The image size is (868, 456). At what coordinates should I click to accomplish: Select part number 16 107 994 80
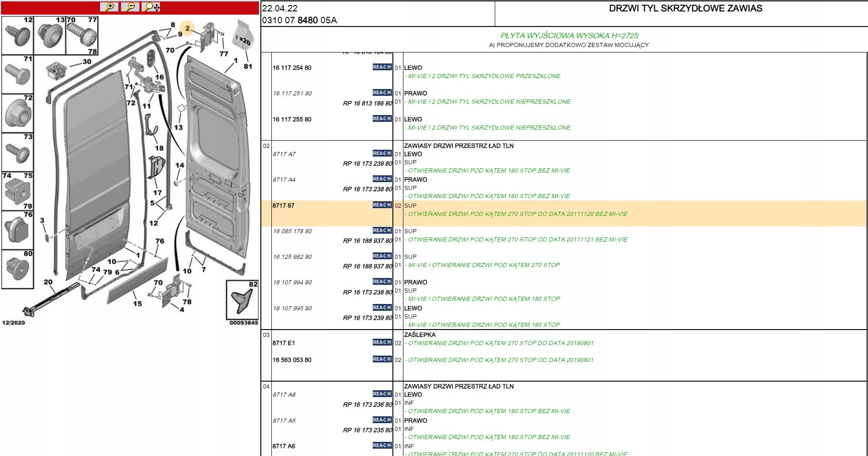(292, 283)
